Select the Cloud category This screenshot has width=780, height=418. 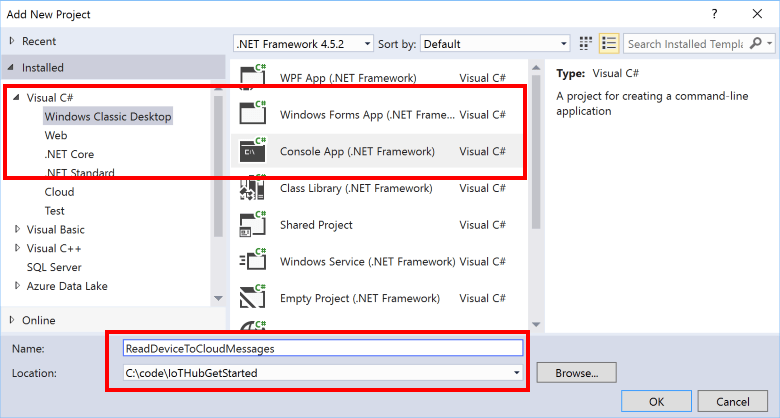pyautogui.click(x=59, y=192)
